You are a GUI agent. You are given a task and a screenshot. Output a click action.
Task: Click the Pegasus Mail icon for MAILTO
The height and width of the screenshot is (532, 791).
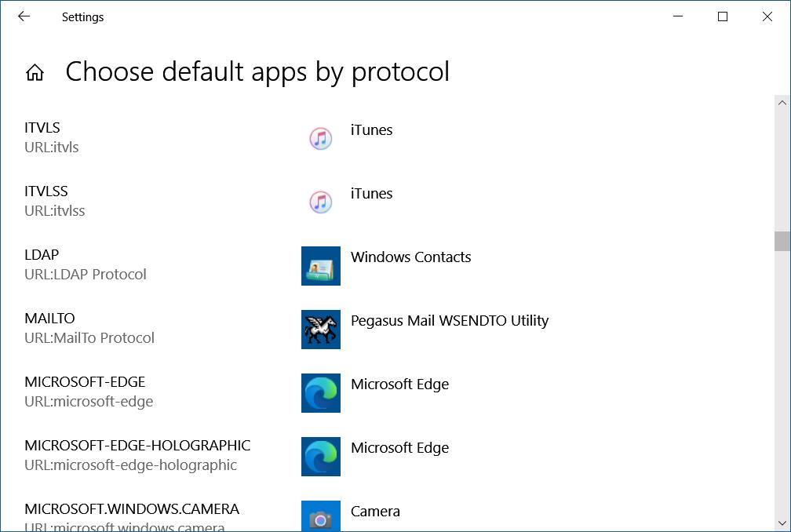[x=320, y=330]
